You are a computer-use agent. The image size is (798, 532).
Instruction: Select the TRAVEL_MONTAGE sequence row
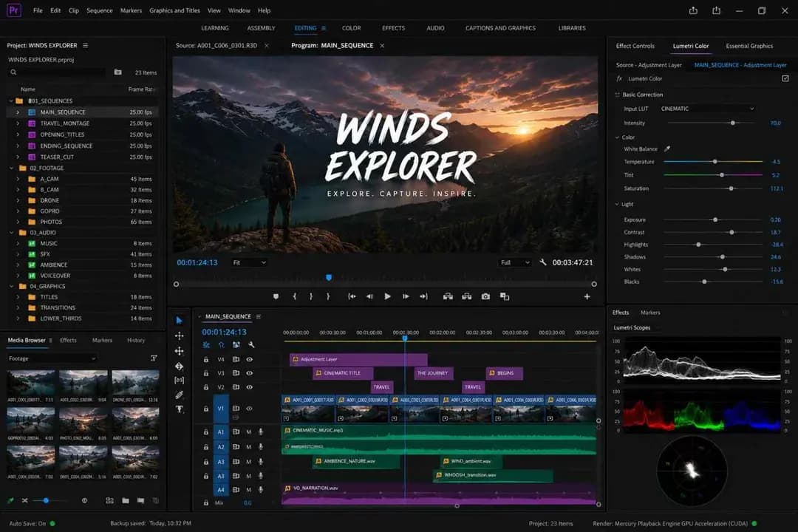(x=83, y=123)
